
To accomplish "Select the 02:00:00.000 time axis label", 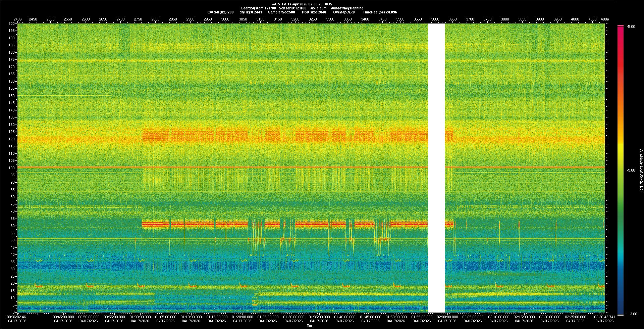I will point(447,317).
